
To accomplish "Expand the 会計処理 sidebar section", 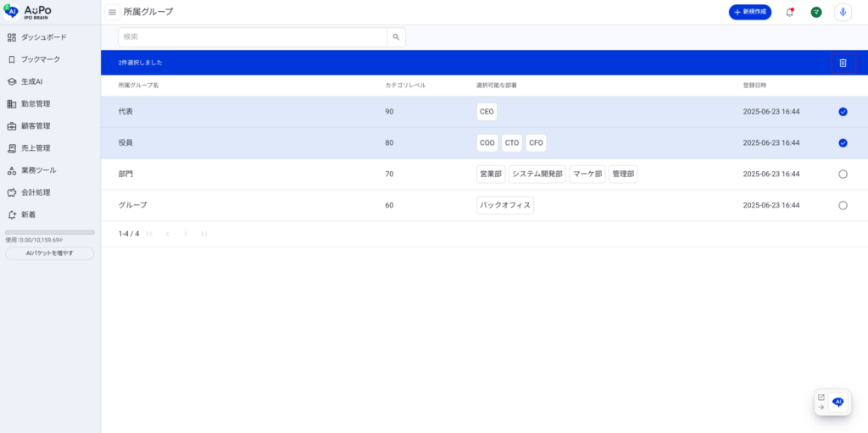I will tap(36, 192).
